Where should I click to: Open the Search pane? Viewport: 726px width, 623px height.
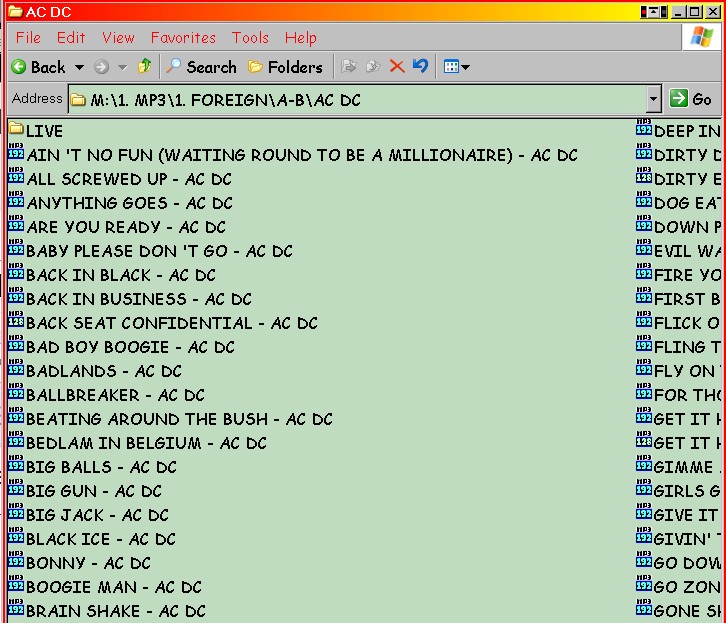click(201, 67)
